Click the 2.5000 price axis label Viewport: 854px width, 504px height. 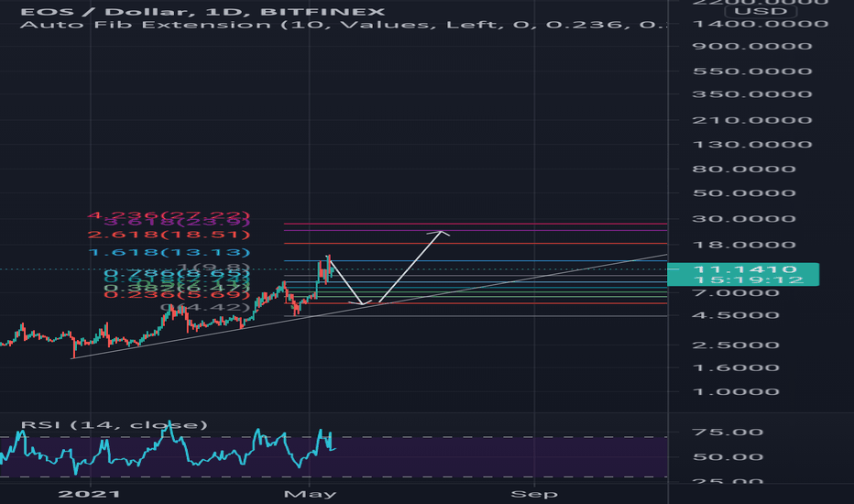[736, 345]
